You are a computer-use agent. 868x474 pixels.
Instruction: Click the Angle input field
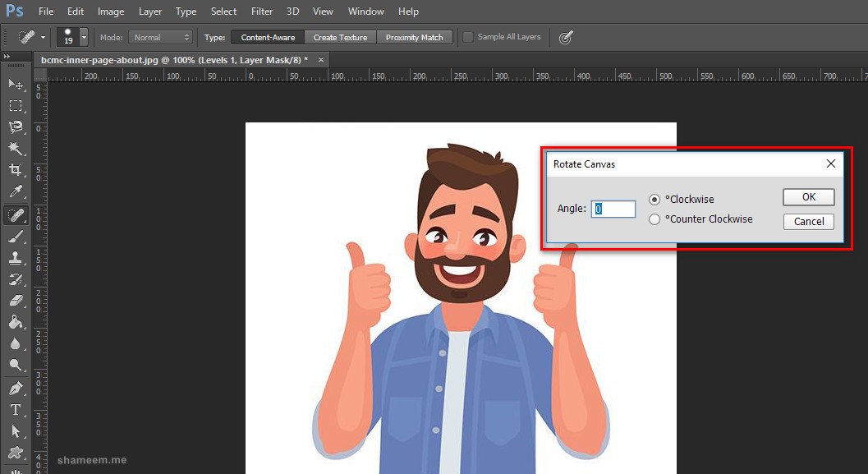click(614, 209)
